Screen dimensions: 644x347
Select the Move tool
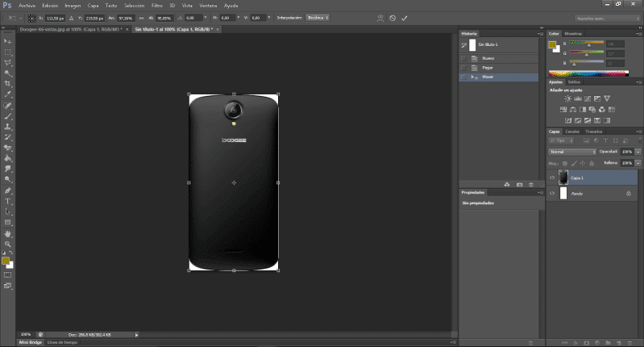point(7,41)
